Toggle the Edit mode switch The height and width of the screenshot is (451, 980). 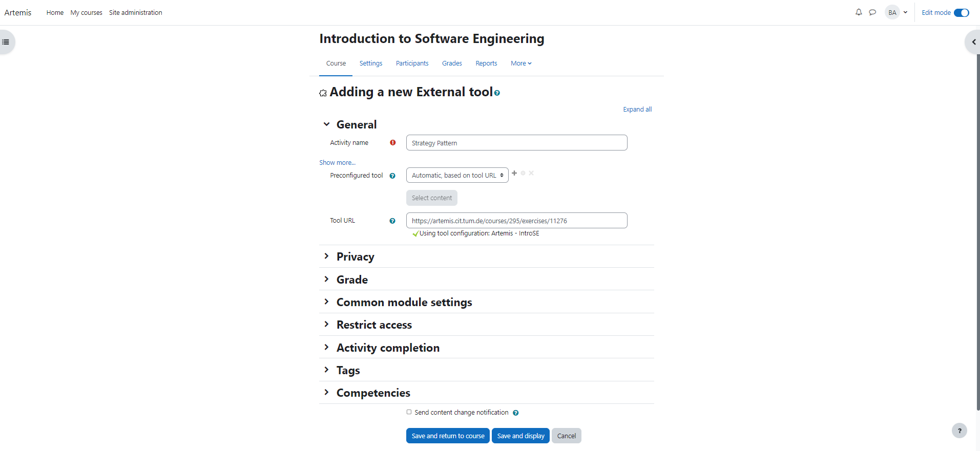(x=961, y=13)
